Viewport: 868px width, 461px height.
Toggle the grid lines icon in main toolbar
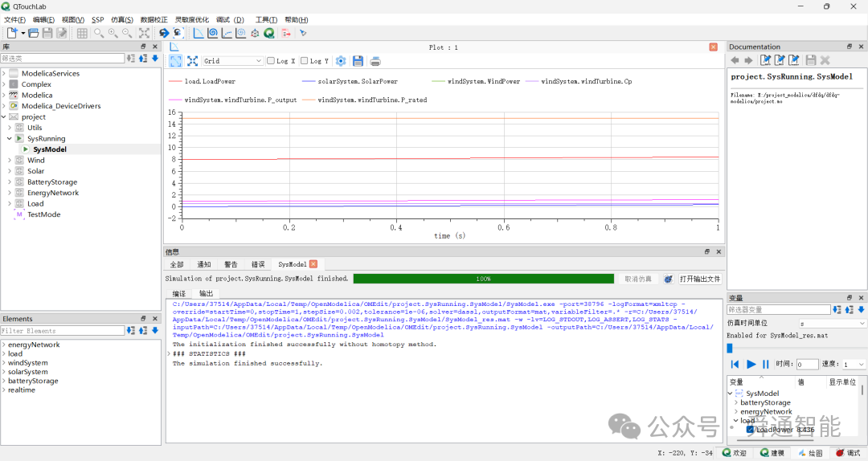(x=82, y=33)
